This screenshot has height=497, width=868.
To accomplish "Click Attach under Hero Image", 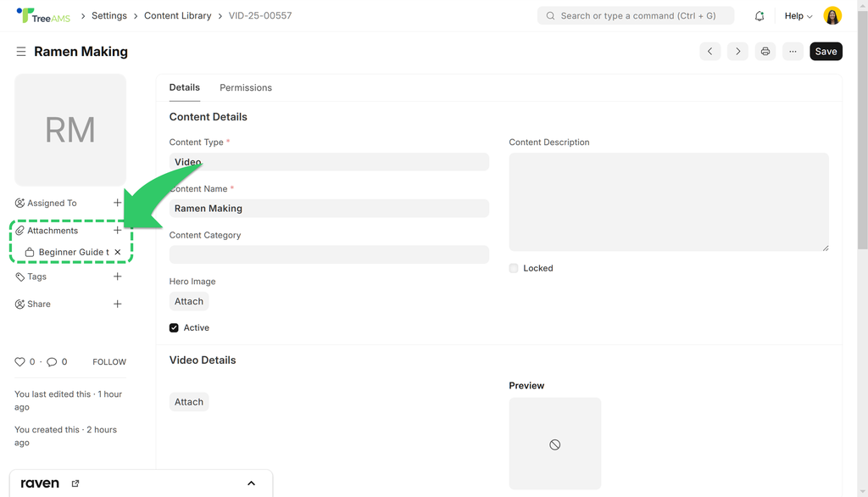I will (x=189, y=301).
